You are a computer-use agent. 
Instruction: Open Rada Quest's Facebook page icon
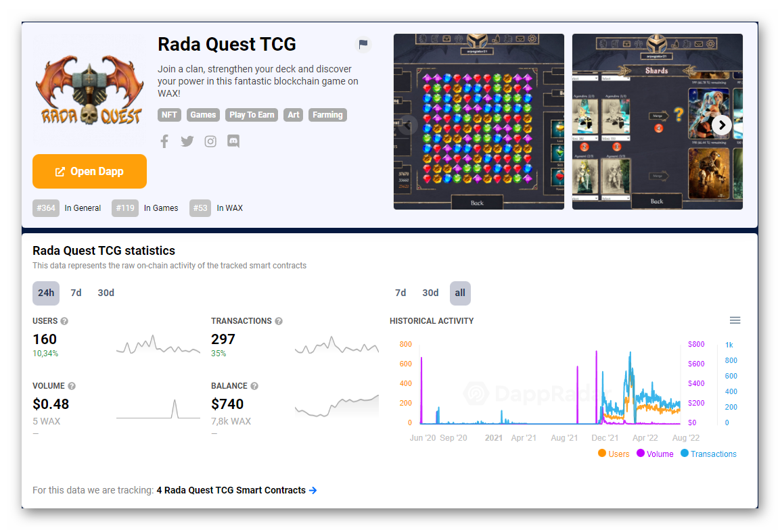(x=164, y=141)
